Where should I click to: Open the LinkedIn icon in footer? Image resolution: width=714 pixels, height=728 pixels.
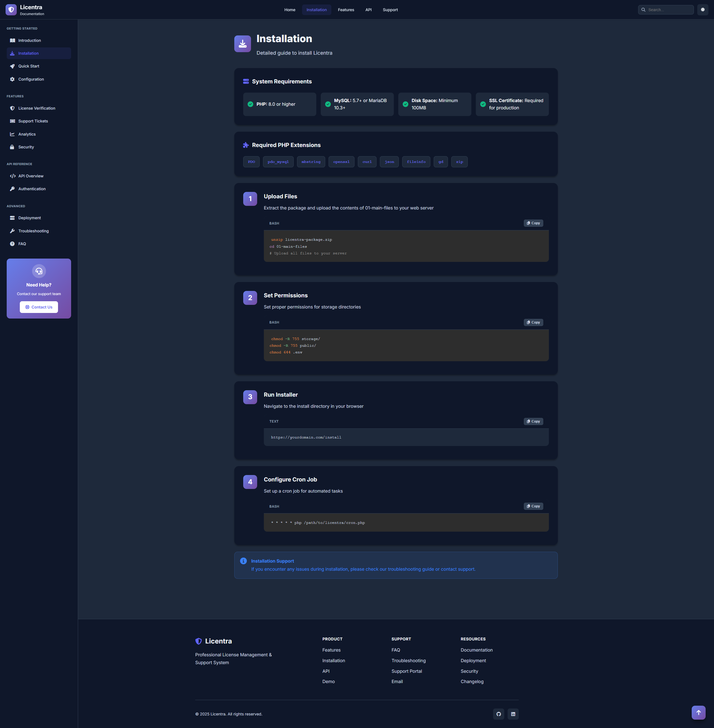tap(513, 714)
